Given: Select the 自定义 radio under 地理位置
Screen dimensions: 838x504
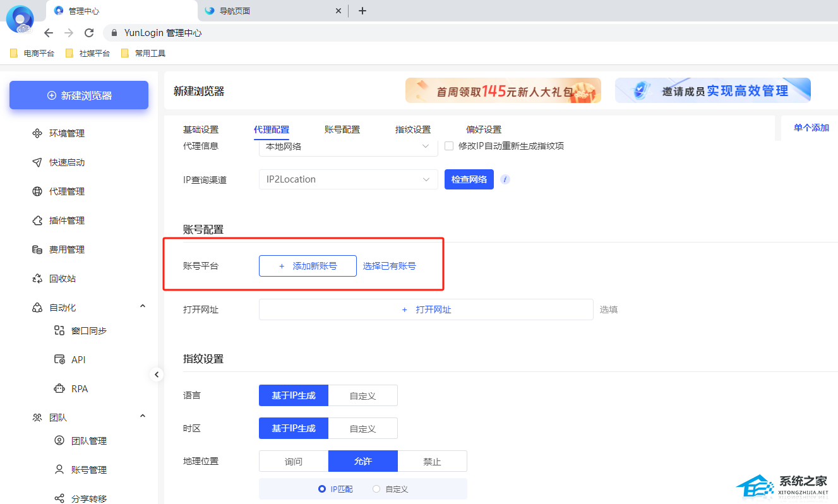Looking at the screenshot, I should (376, 489).
